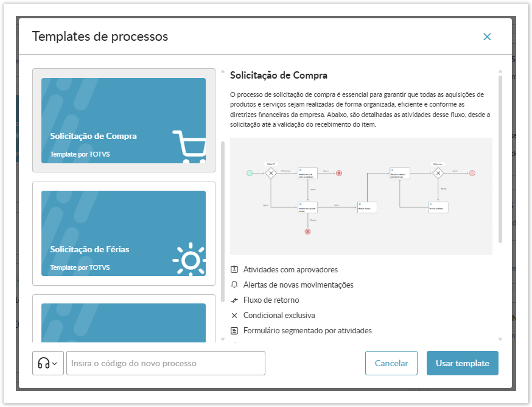The width and height of the screenshot is (532, 407).
Task: Click 'Alertas de novas movimentações' text
Action: [298, 285]
